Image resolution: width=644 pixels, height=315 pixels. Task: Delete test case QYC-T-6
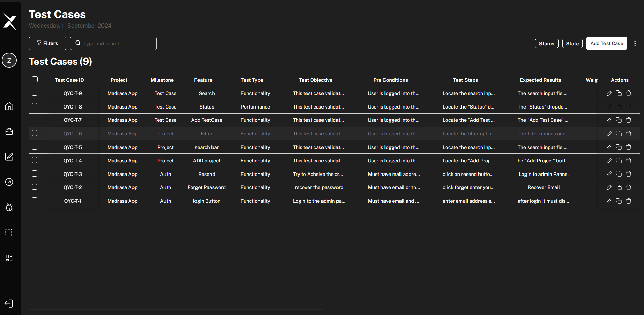pyautogui.click(x=629, y=134)
